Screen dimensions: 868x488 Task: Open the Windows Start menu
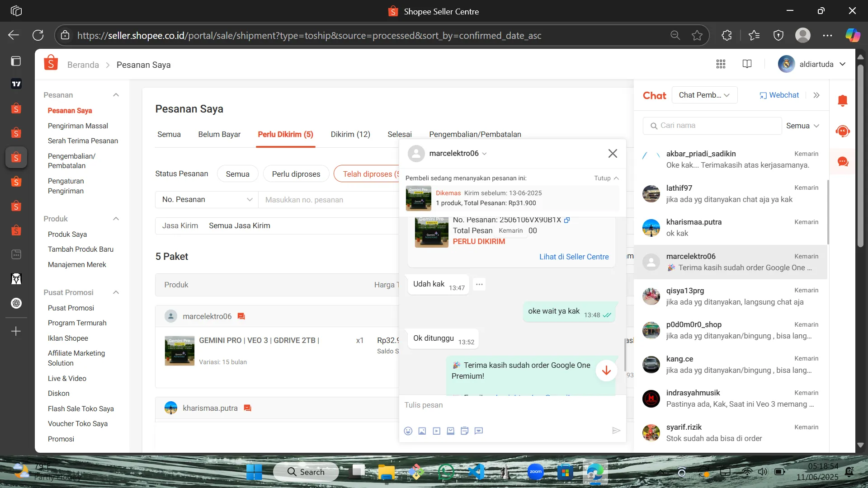(254, 472)
